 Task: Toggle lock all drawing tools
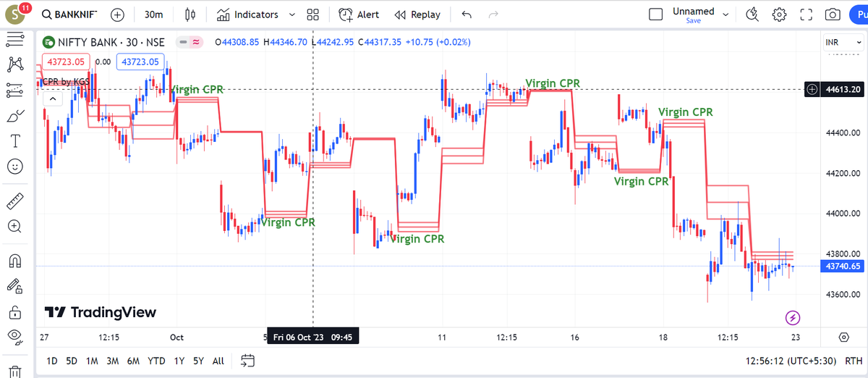point(14,311)
